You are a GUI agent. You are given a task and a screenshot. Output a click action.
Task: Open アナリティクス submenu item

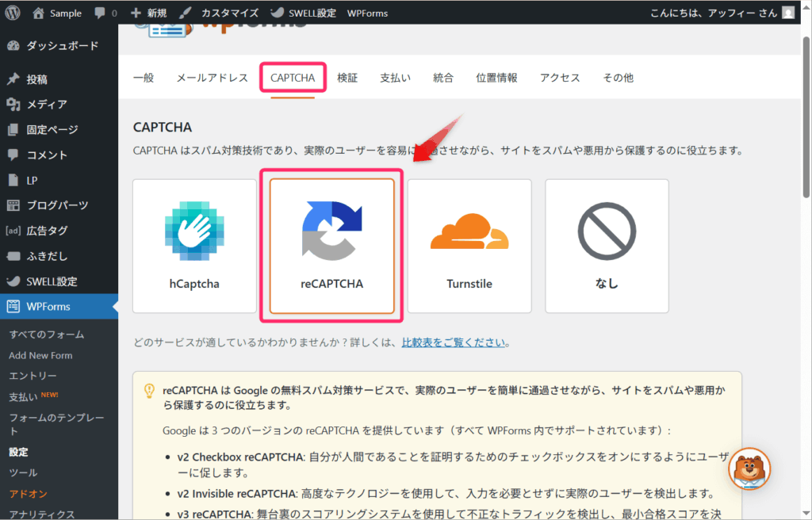click(x=42, y=514)
